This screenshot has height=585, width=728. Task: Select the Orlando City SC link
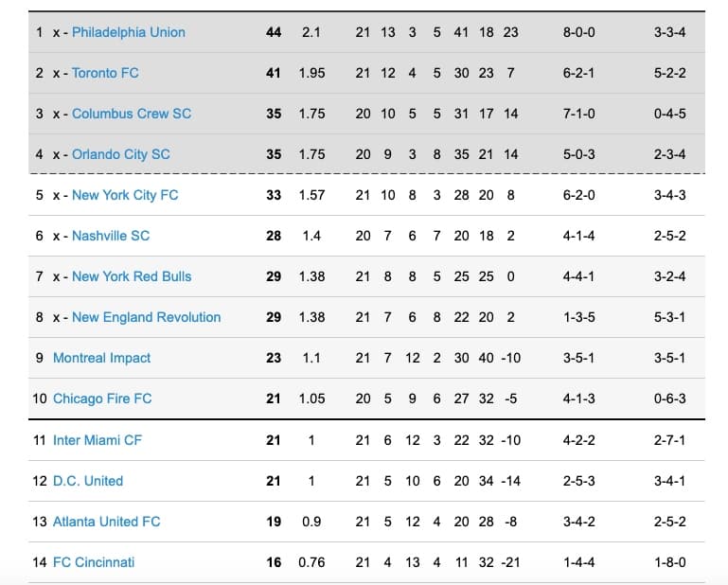120,154
